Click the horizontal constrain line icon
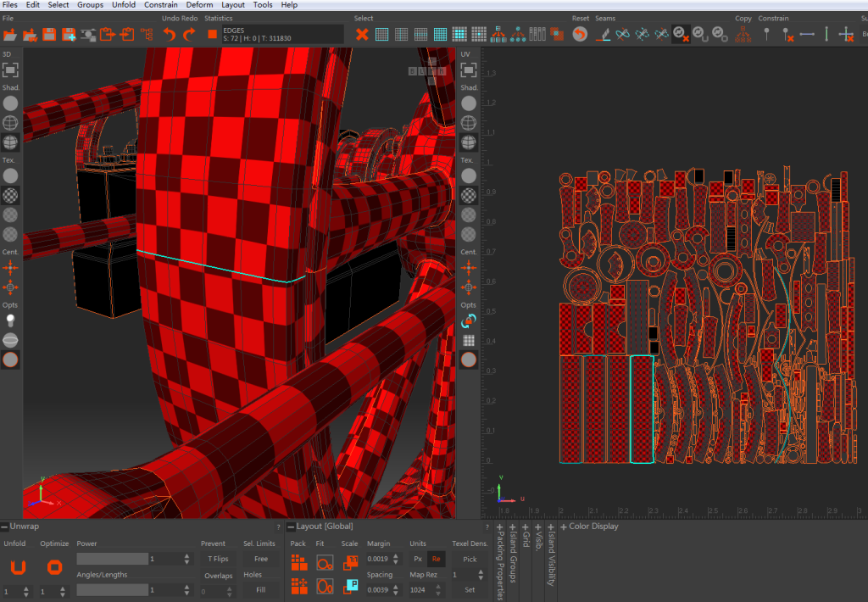 click(807, 34)
